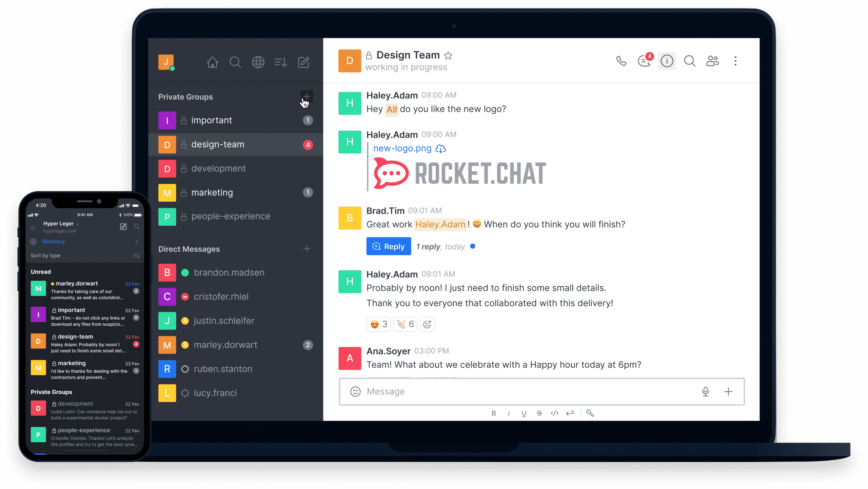
Task: Click the sort rooms icon in sidebar
Action: click(x=281, y=62)
